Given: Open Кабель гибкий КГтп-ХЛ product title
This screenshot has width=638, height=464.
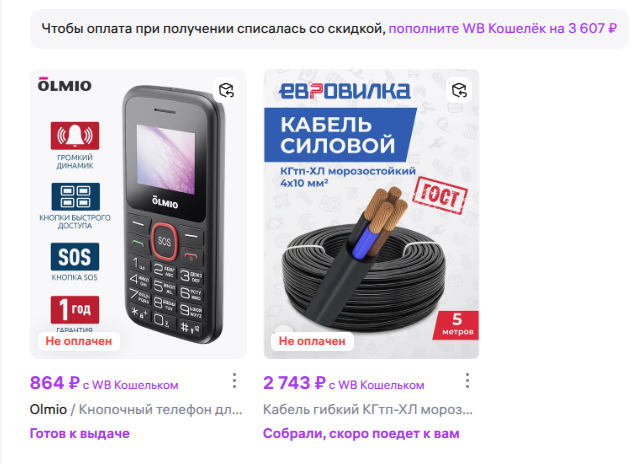Looking at the screenshot, I should [x=368, y=409].
